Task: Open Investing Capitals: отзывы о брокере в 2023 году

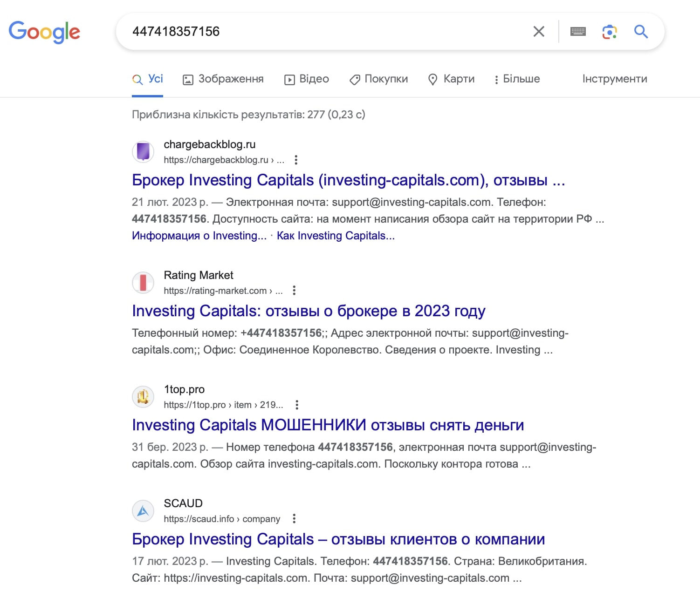Action: pyautogui.click(x=309, y=311)
